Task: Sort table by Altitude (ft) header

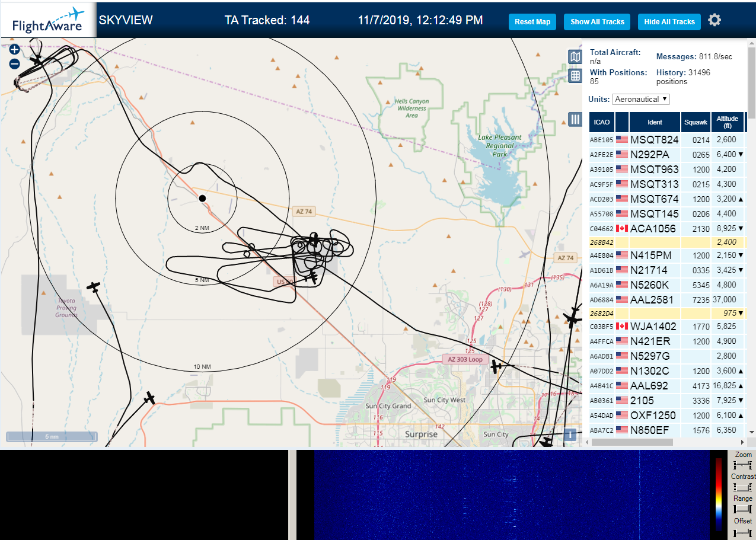Action: pyautogui.click(x=727, y=122)
